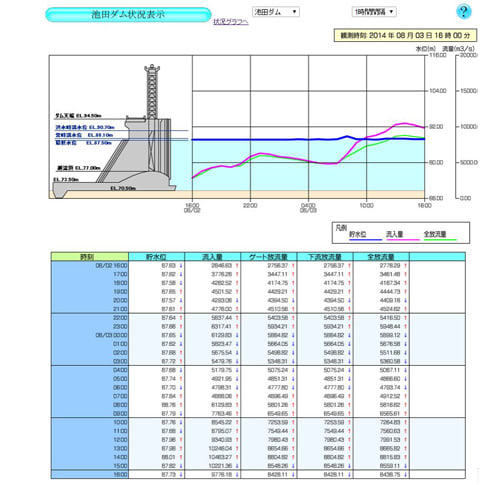
Task: Click the 全放流量 column header
Action: click(x=381, y=257)
